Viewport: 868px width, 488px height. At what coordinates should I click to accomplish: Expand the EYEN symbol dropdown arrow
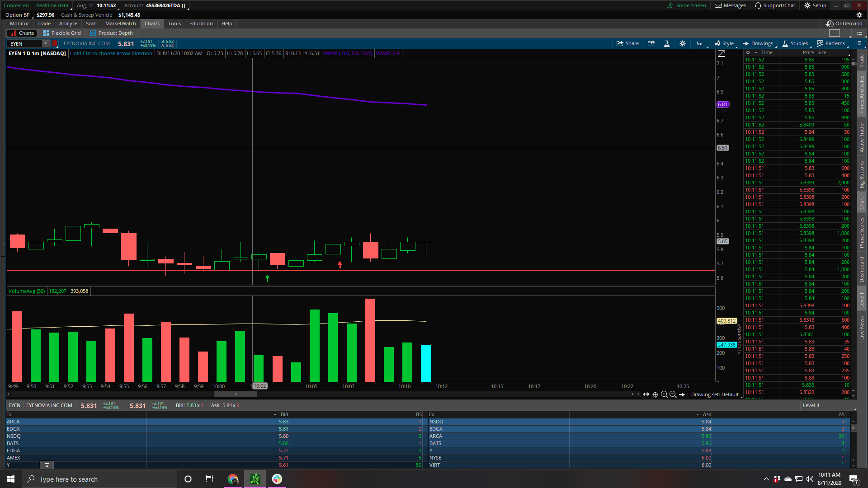click(x=45, y=43)
